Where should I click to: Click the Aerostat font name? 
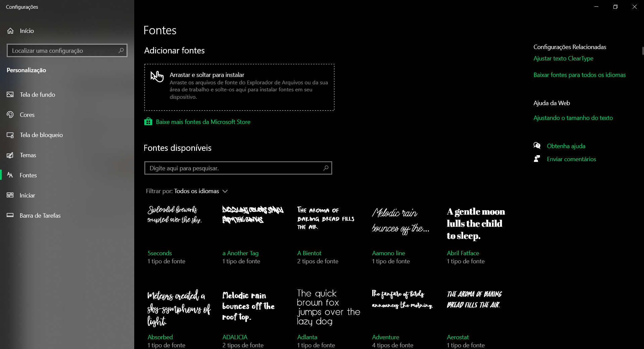click(458, 337)
